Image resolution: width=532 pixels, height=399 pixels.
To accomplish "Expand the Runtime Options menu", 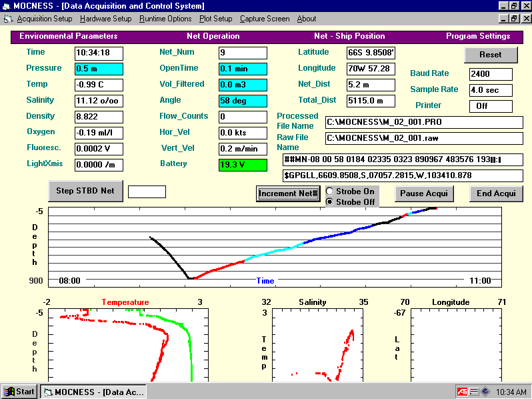I will [x=165, y=19].
